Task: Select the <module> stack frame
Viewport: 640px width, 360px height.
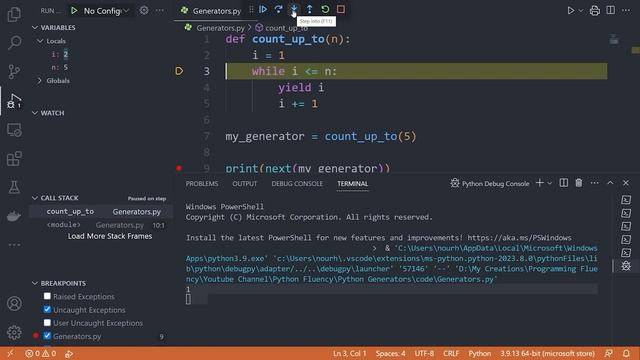Action: 101,225
